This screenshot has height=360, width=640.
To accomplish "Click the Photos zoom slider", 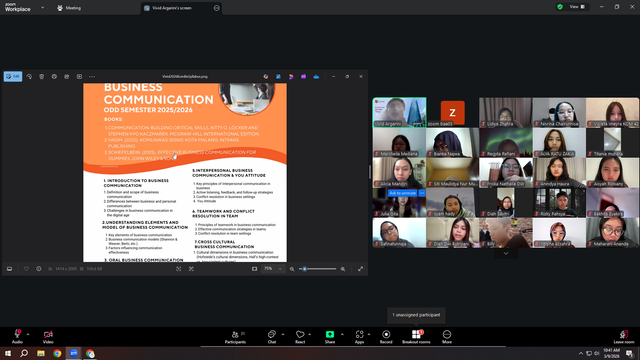I will pos(318,269).
